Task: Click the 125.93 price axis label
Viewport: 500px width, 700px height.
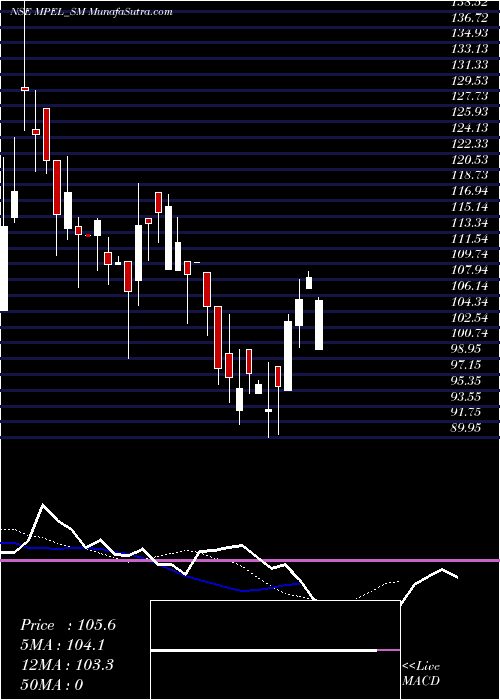Action: click(x=469, y=112)
